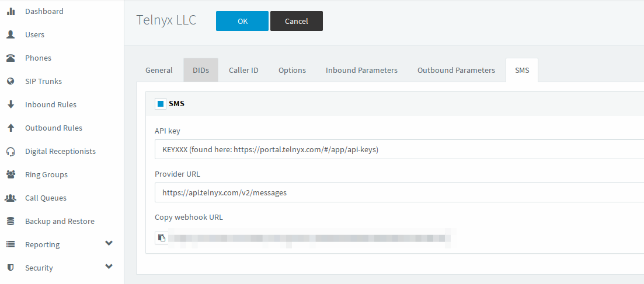Open Outbound Rules page
This screenshot has height=284, width=644.
tap(53, 128)
